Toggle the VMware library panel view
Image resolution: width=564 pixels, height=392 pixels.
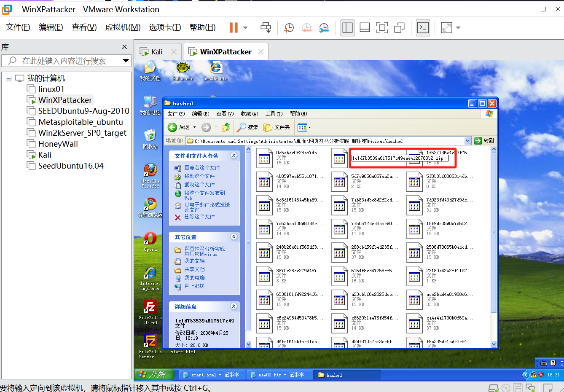[347, 28]
